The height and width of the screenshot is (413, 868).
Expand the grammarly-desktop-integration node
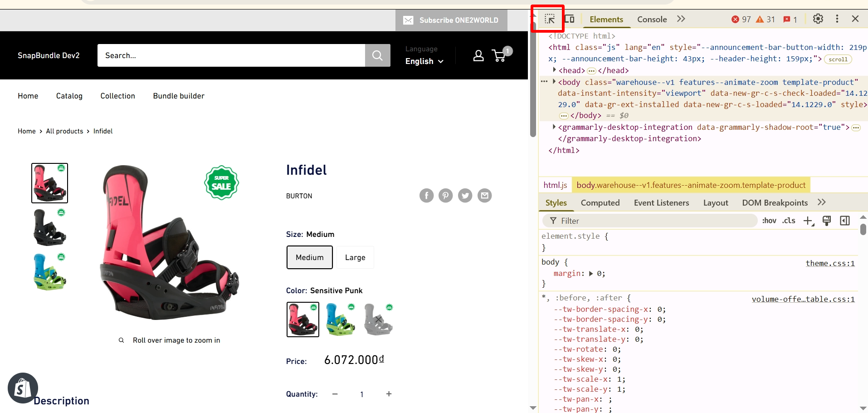point(554,127)
